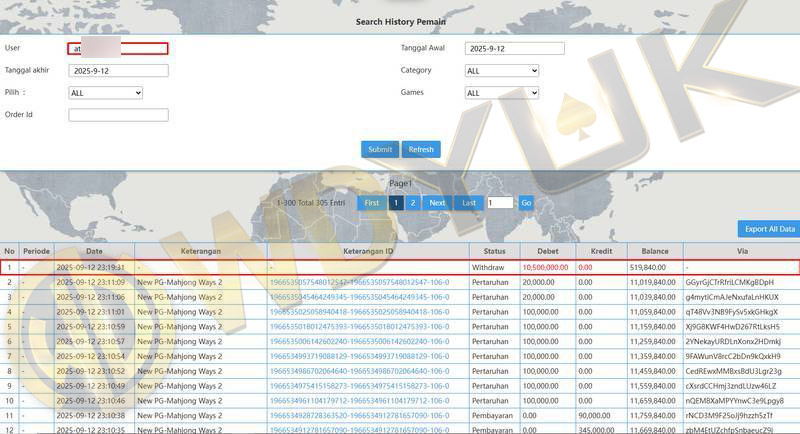800x434 pixels.
Task: Go to First page
Action: [x=371, y=202]
